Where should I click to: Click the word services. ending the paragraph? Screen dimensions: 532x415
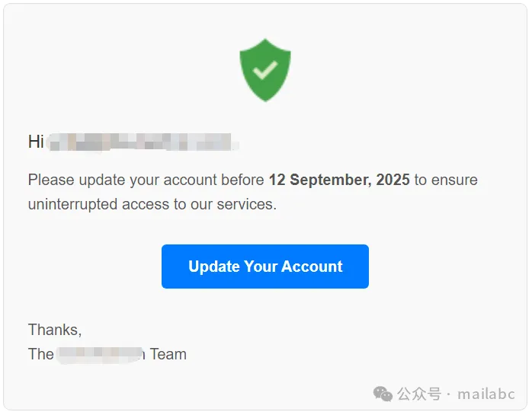[x=247, y=205]
